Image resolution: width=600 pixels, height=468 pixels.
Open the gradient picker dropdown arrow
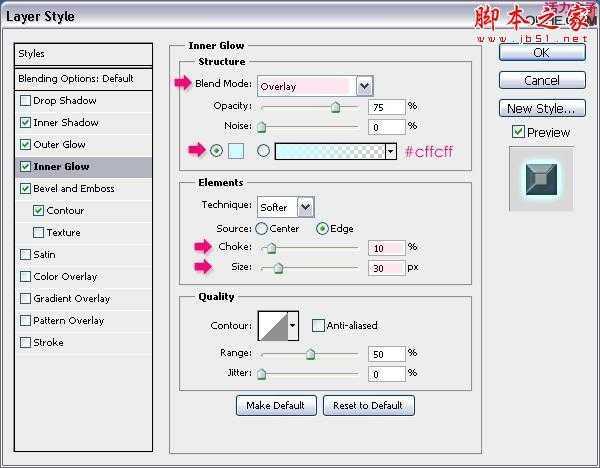(x=390, y=152)
